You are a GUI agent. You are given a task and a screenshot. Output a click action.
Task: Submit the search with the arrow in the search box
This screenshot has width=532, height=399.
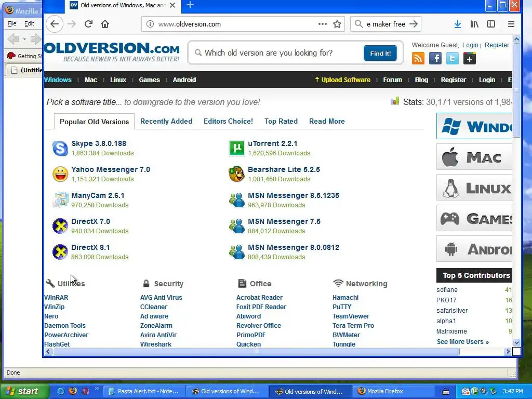coord(413,24)
